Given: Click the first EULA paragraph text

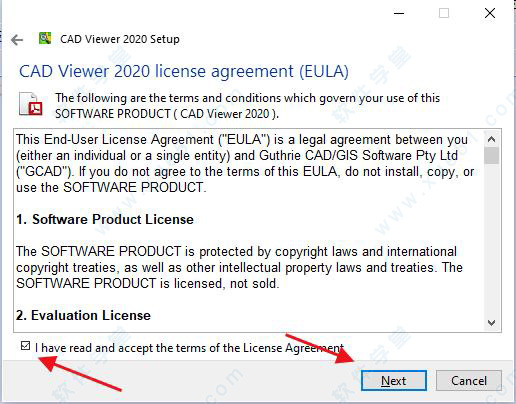Looking at the screenshot, I should point(245,163).
